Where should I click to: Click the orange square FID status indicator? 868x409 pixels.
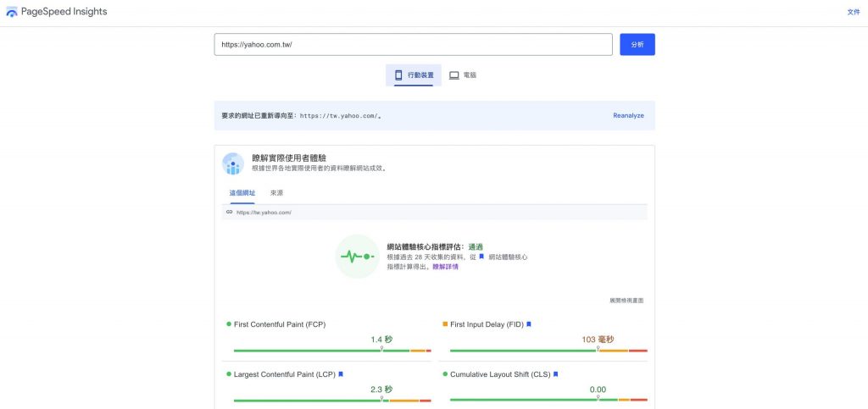445,324
